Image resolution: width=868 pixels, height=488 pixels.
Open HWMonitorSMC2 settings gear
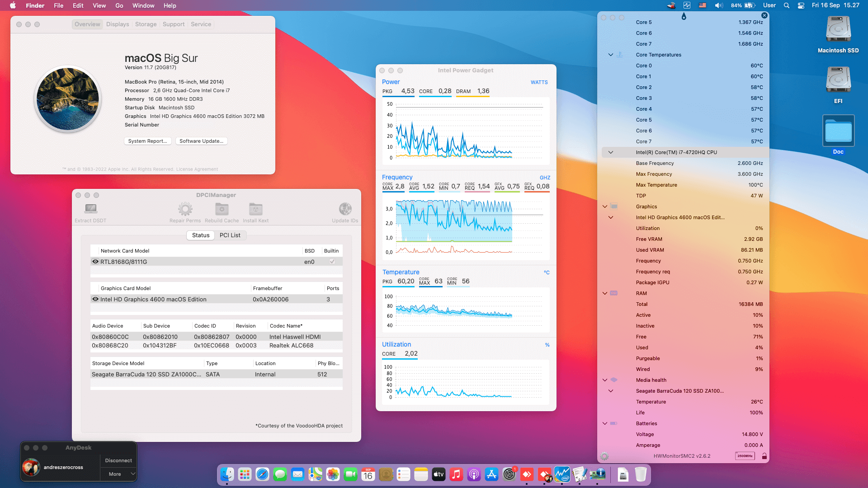[x=604, y=456]
